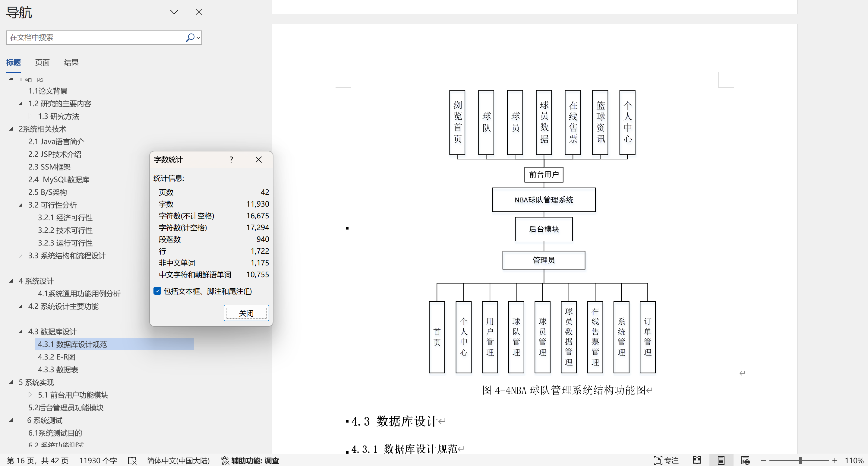Open the search options dropdown arrow
Viewport: 868px width, 466px height.
click(198, 38)
